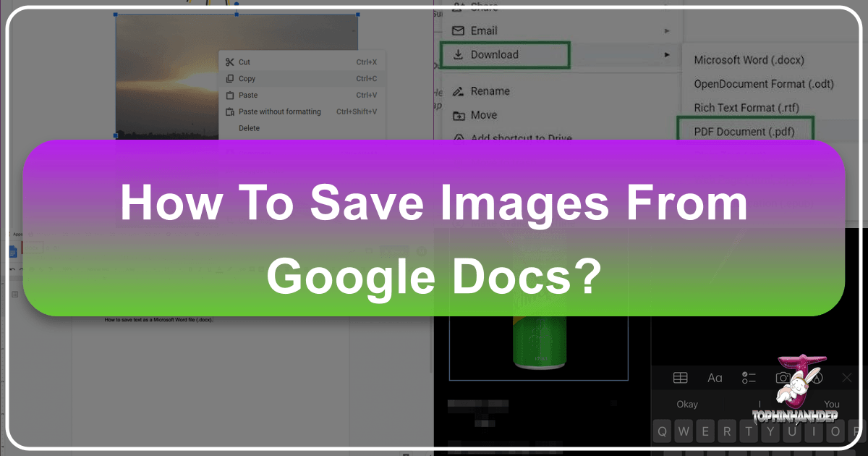This screenshot has height=456, width=868.
Task: Click the folder icon beside Move
Action: click(x=460, y=115)
